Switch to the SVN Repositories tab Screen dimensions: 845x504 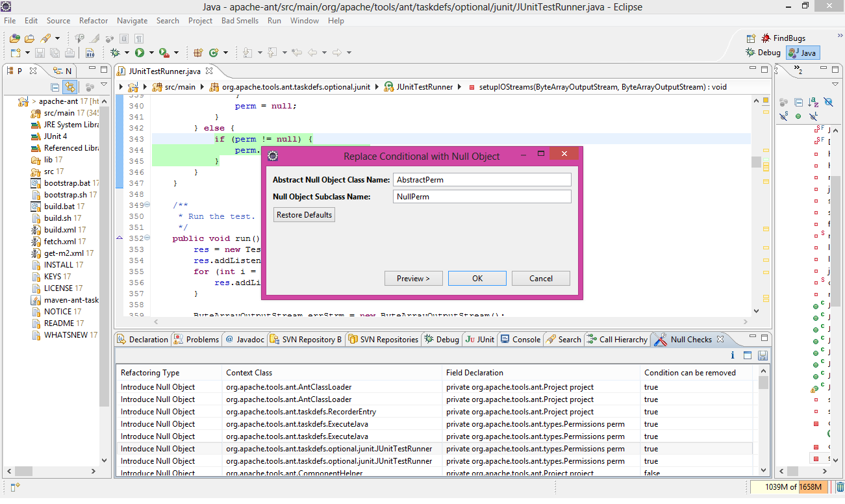pos(383,339)
